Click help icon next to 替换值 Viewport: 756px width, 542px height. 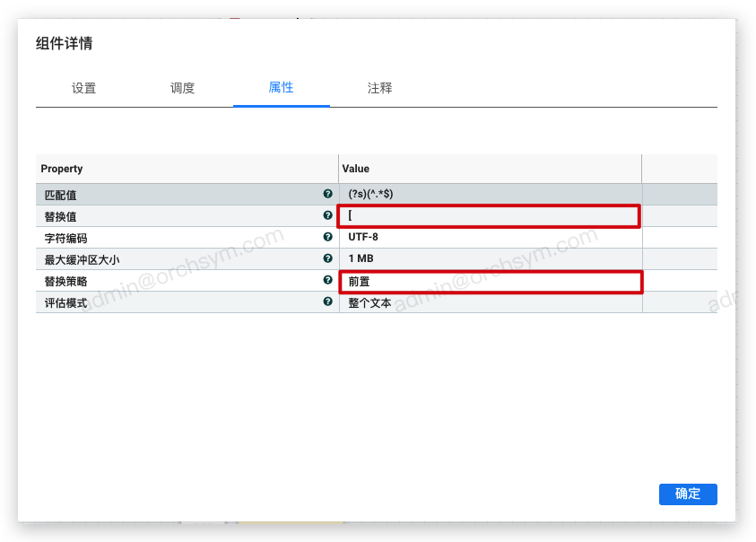tap(328, 215)
